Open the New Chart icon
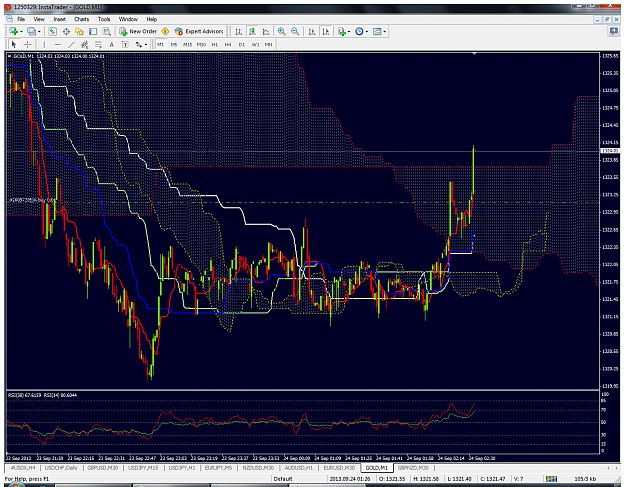The image size is (625, 487). pos(13,31)
